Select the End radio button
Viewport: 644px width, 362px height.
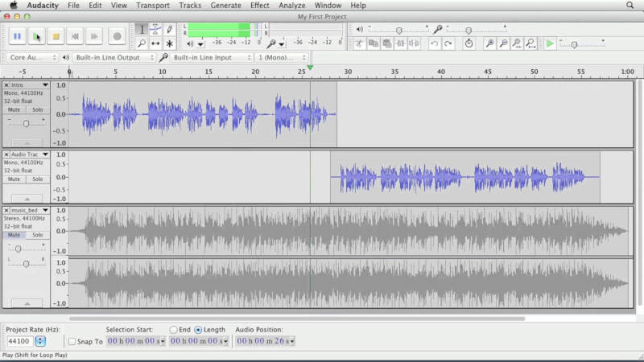(174, 330)
